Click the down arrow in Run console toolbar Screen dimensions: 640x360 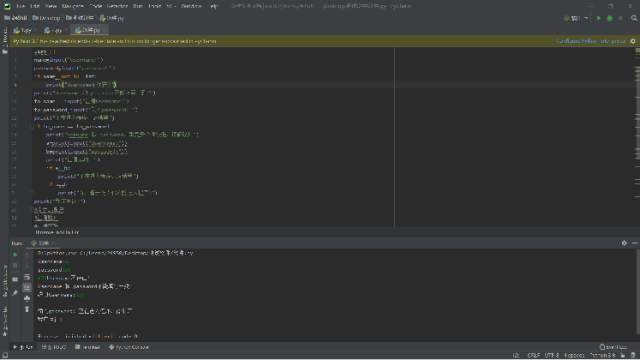27,266
